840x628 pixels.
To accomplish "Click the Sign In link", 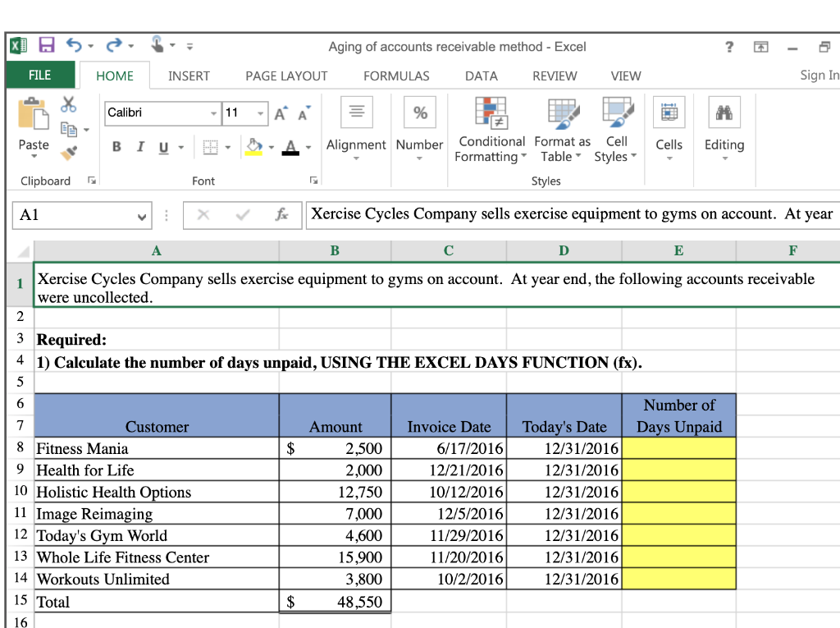I will coord(818,76).
